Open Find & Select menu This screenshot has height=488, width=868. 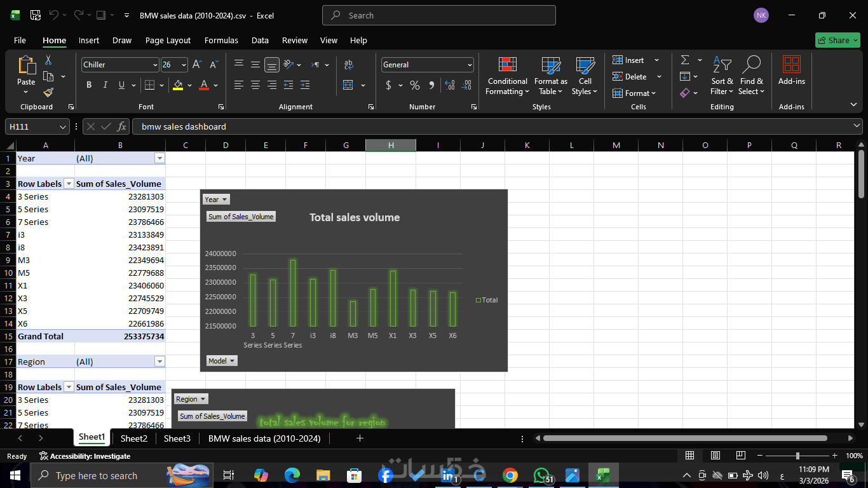click(x=752, y=76)
